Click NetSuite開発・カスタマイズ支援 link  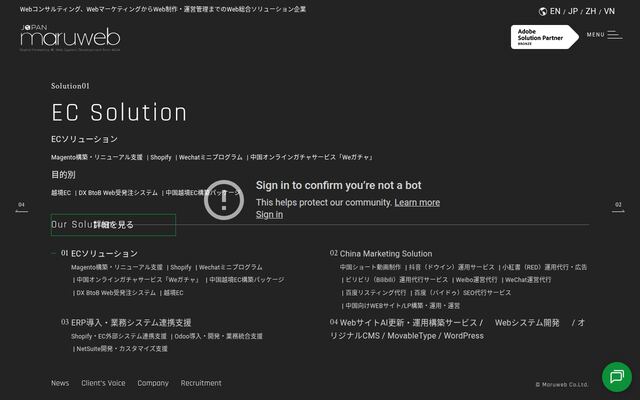[x=122, y=349]
